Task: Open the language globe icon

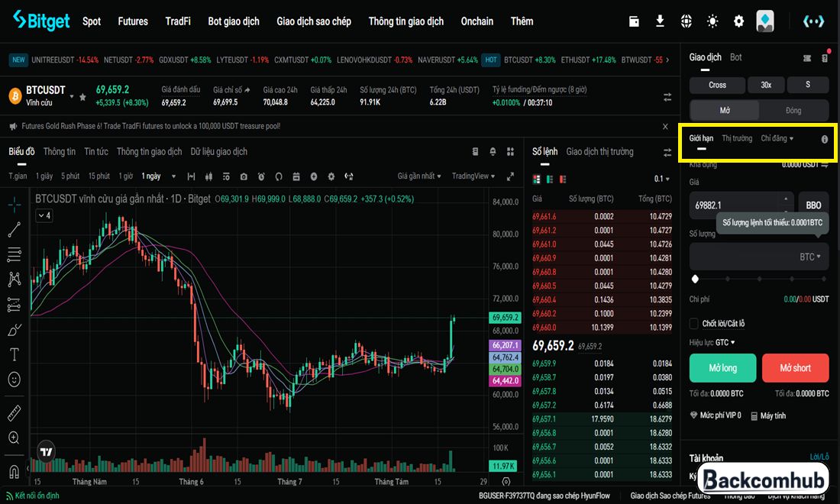Action: pos(687,21)
